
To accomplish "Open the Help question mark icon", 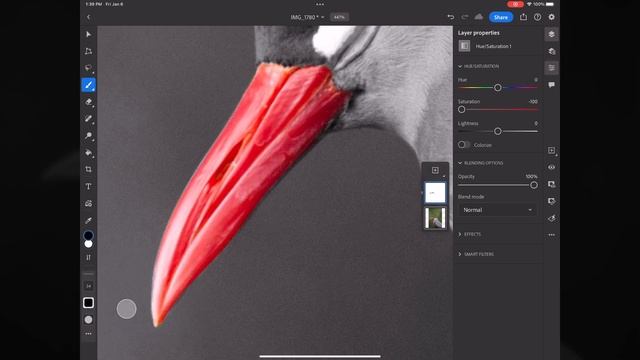I will (538, 17).
